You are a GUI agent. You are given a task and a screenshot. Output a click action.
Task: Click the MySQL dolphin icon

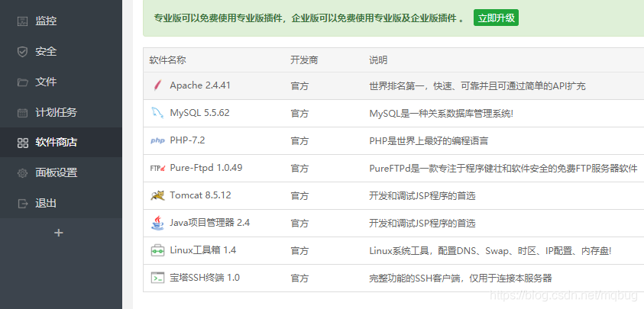click(157, 113)
